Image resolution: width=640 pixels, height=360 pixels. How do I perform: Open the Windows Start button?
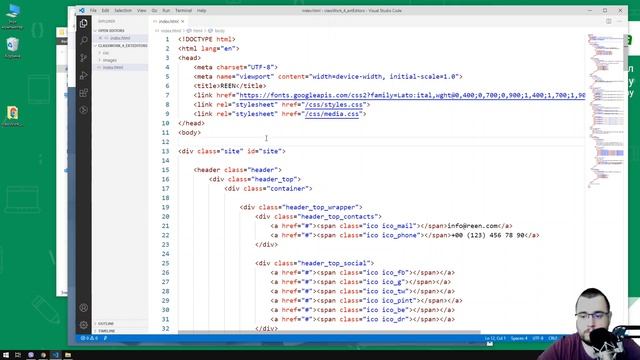[x=6, y=355]
